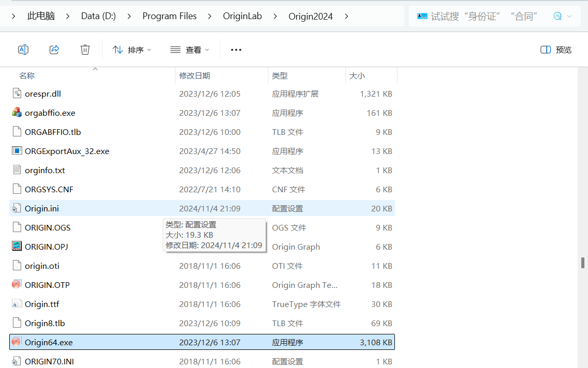Select file name ORGSYS.CNF
This screenshot has width=588, height=368.
49,190
